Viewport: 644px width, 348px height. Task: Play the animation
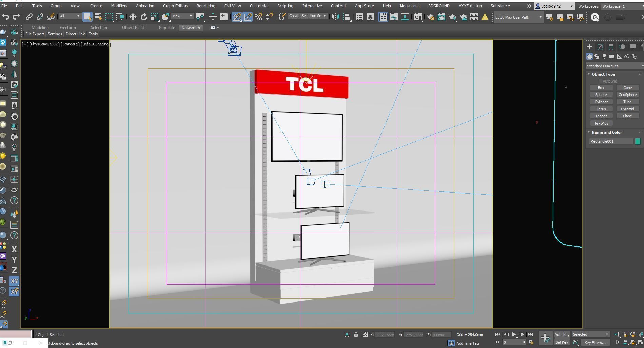514,335
